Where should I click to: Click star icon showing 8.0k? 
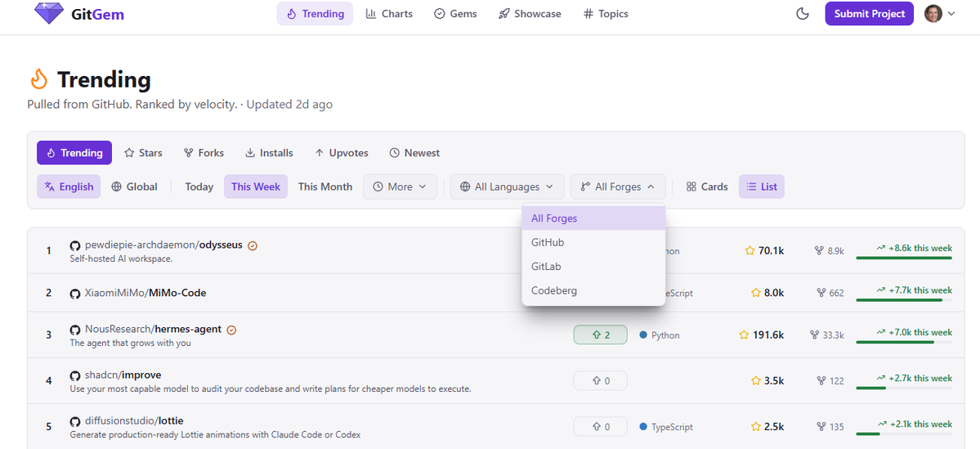(755, 293)
